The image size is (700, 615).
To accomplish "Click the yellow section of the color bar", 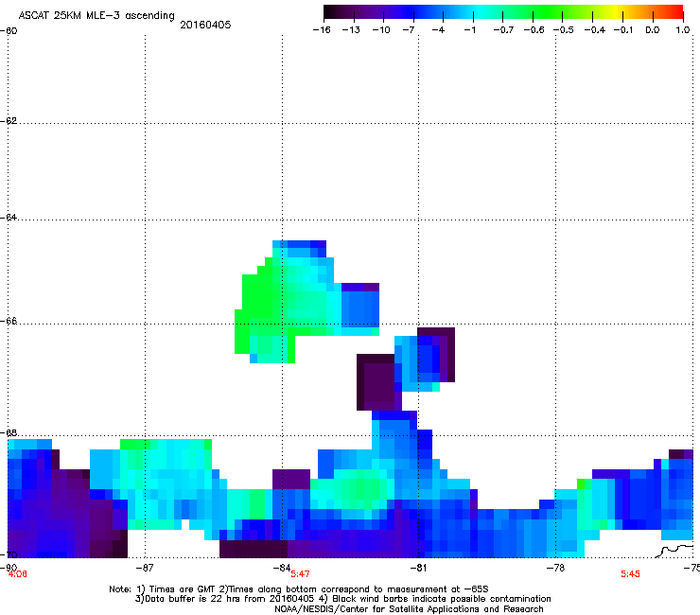I will click(616, 11).
